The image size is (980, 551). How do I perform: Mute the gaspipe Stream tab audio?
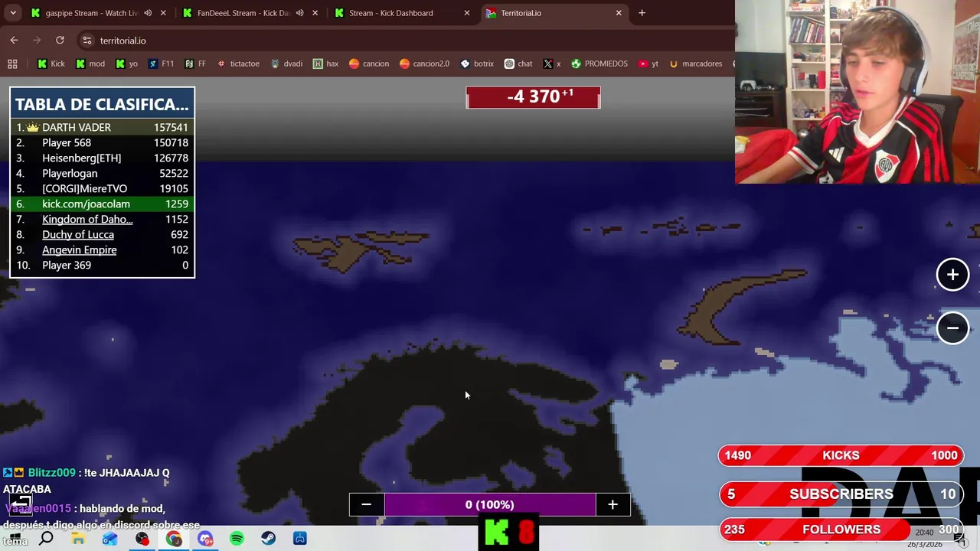(148, 13)
